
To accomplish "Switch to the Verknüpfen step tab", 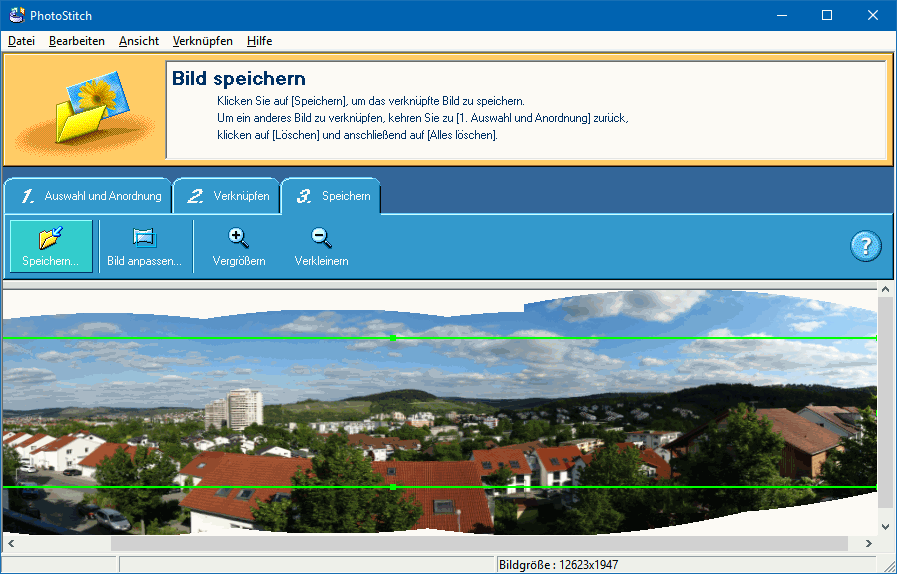I will pos(228,196).
